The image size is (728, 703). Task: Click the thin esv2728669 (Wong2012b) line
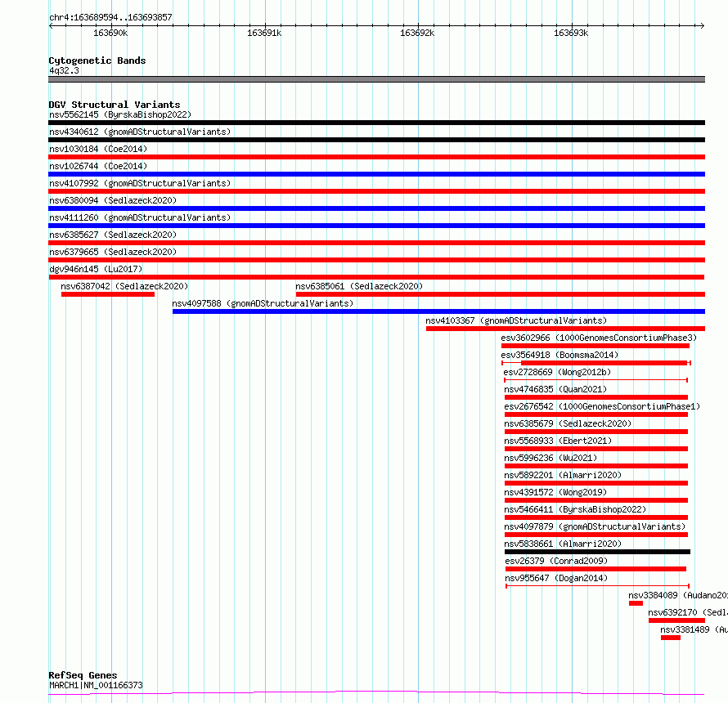tap(595, 380)
